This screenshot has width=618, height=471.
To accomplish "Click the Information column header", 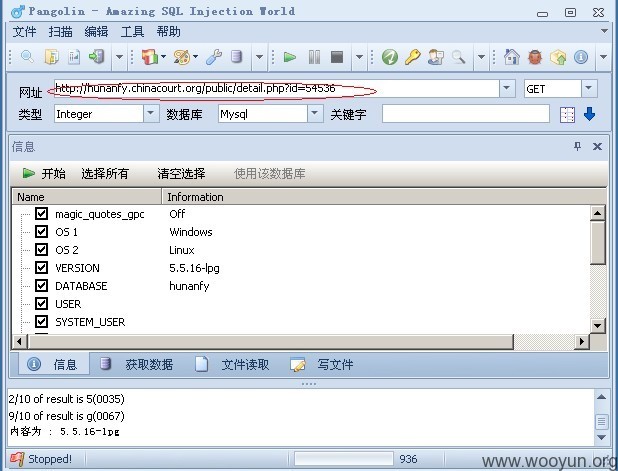I will (x=383, y=197).
